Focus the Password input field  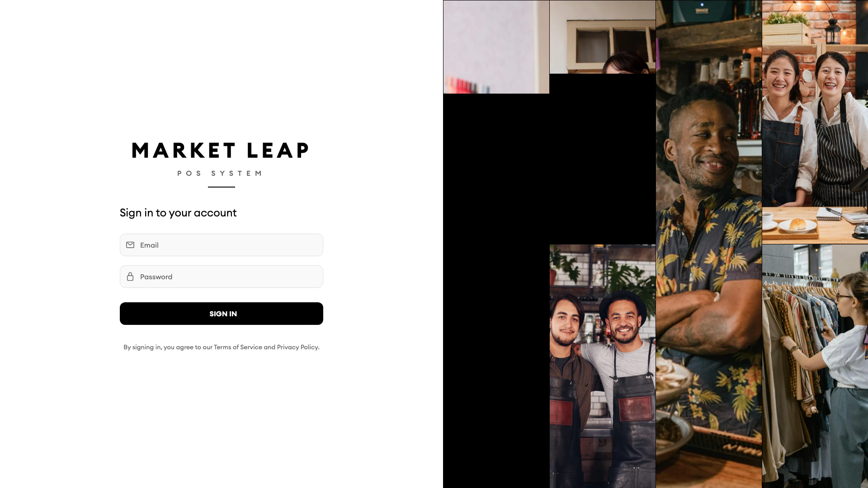click(x=222, y=277)
